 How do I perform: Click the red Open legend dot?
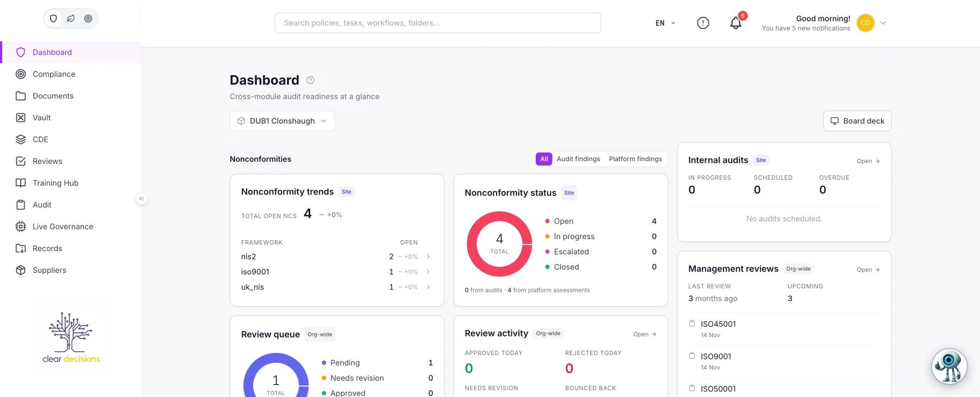click(x=547, y=221)
